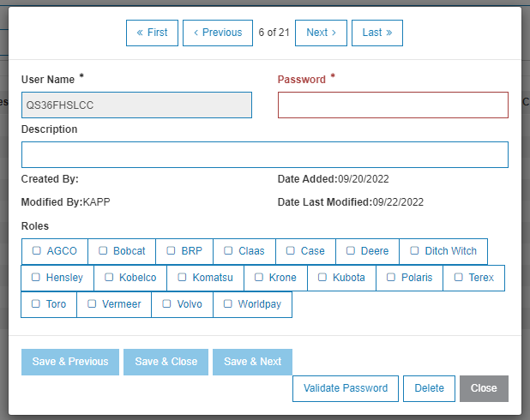Advance to the Next record

click(321, 33)
